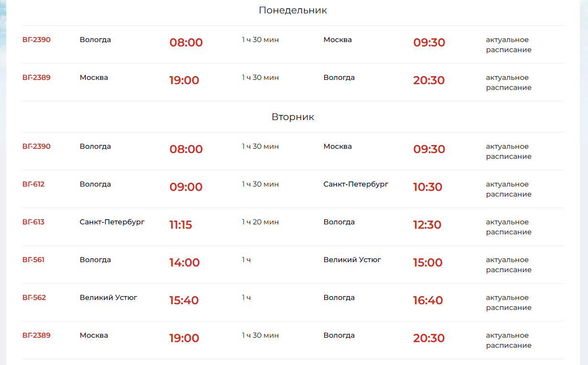The image size is (588, 365).
Task: Select flight number ВГ-562
Action: pyautogui.click(x=34, y=298)
